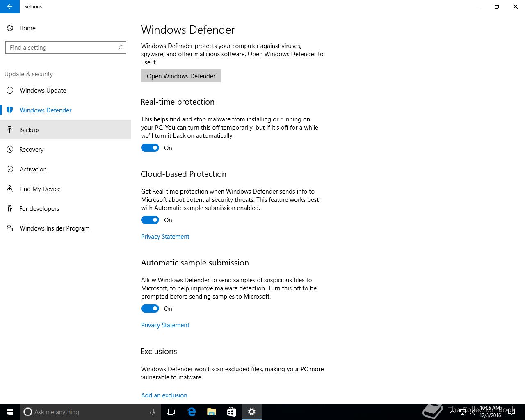
Task: Go to the Activation section
Action: [66, 169]
